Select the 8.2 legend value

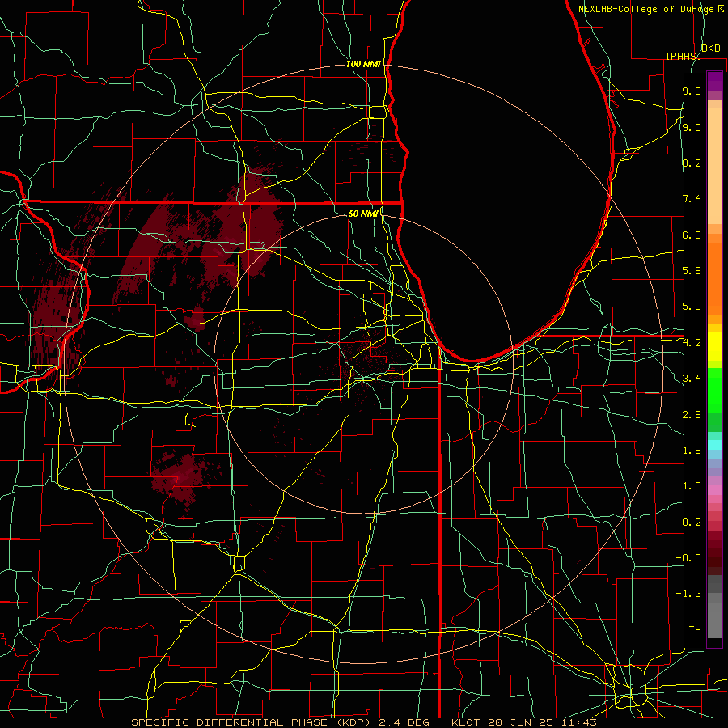coord(692,163)
